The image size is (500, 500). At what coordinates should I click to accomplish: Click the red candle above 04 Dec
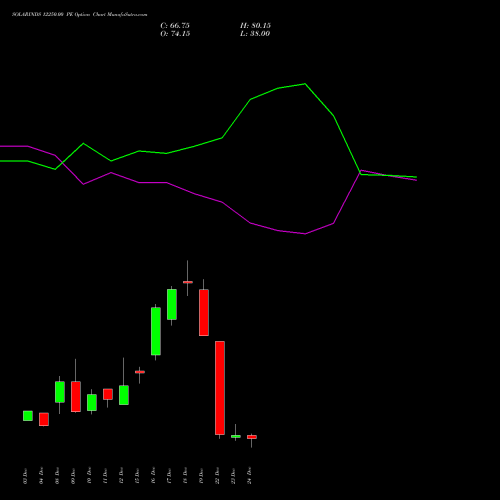pyautogui.click(x=44, y=419)
